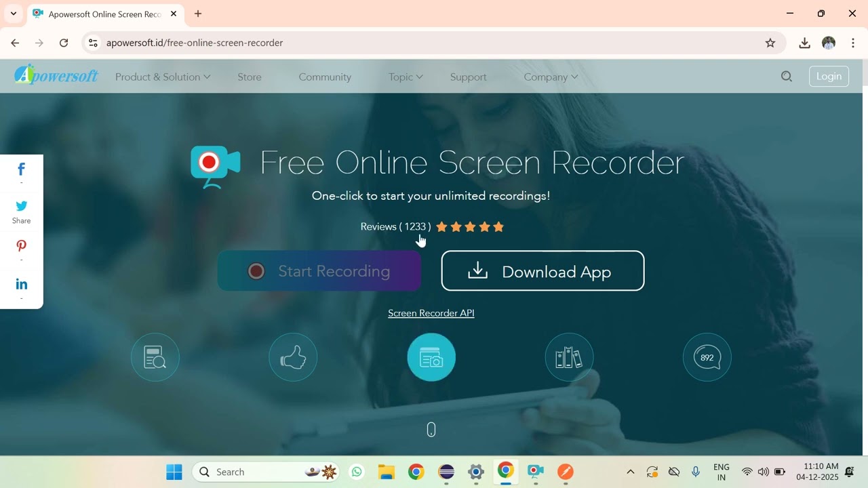Screen dimensions: 868x488
Task: Open the website search magnifier icon
Action: [787, 77]
